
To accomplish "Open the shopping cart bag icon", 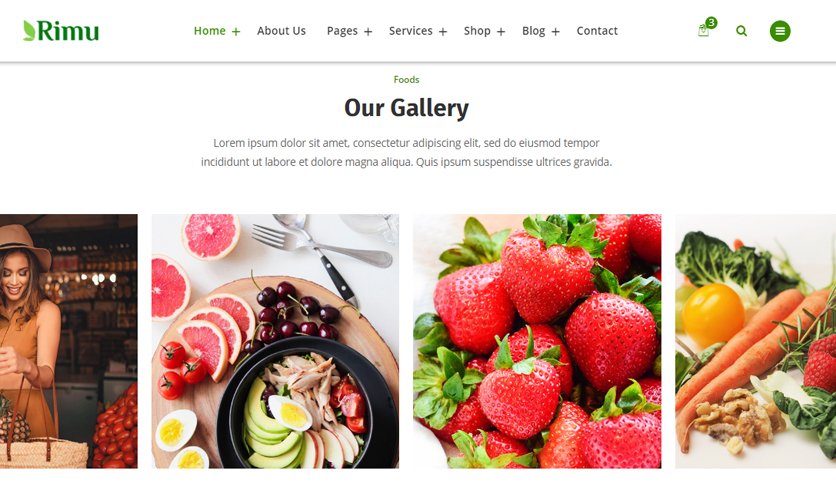I will point(703,31).
